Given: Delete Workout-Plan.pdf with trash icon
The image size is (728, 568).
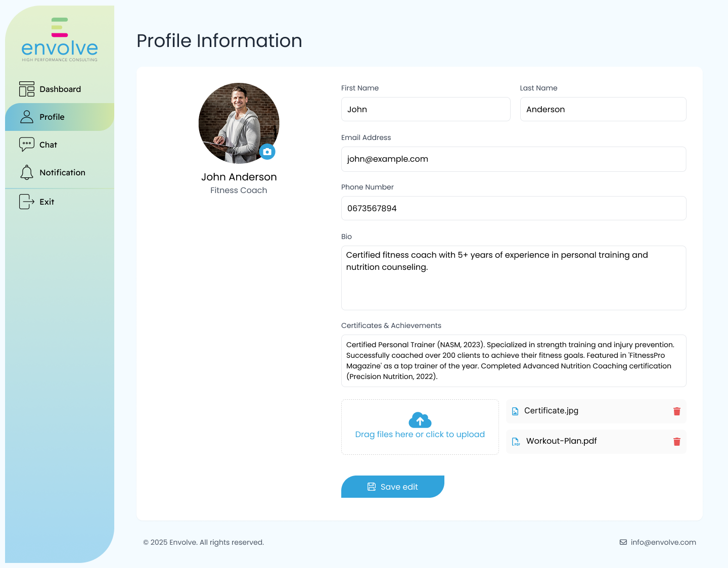Looking at the screenshot, I should pos(677,442).
